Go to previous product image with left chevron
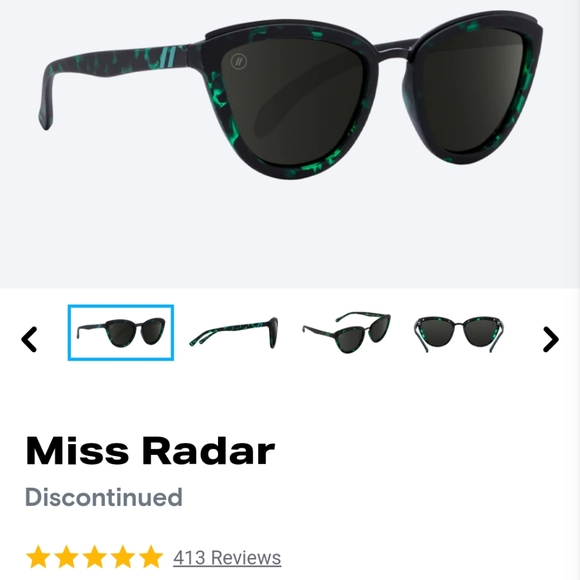The width and height of the screenshot is (580, 580). click(x=29, y=339)
